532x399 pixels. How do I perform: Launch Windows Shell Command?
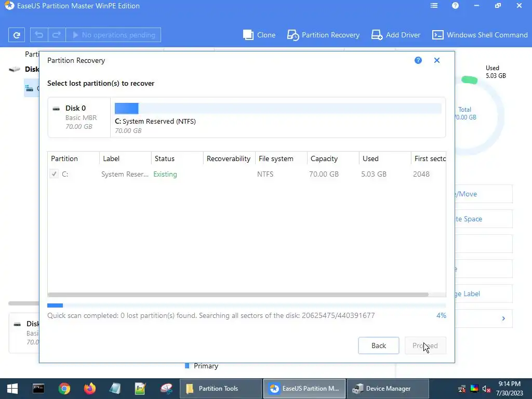tap(480, 35)
